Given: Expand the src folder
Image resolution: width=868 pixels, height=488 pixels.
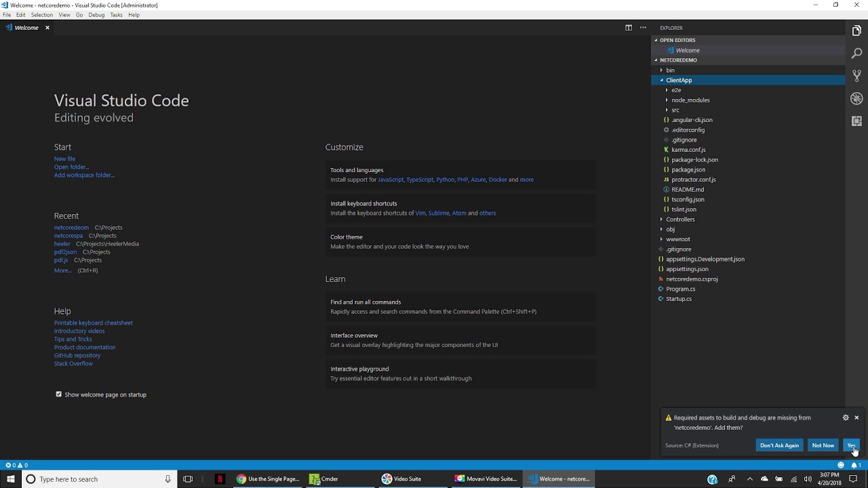Looking at the screenshot, I should [748, 110].
